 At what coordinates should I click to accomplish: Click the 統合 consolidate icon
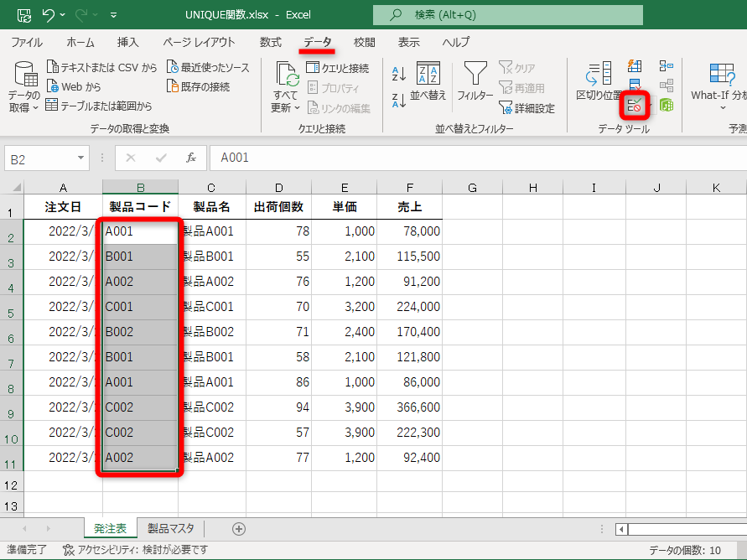(666, 65)
